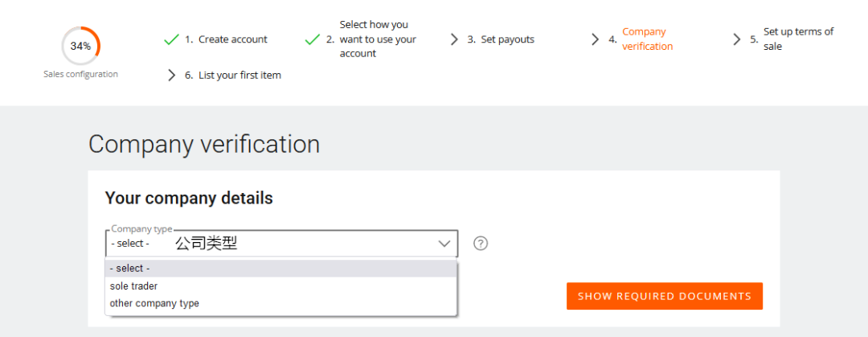
Task: Open the question mark help icon
Action: (481, 244)
